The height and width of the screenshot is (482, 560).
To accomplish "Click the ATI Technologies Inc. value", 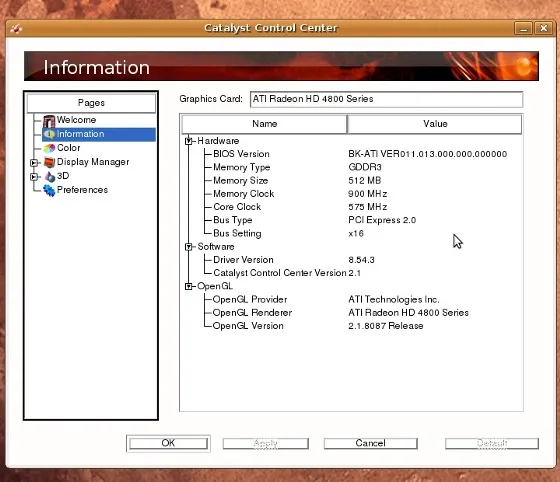I will [x=394, y=300].
